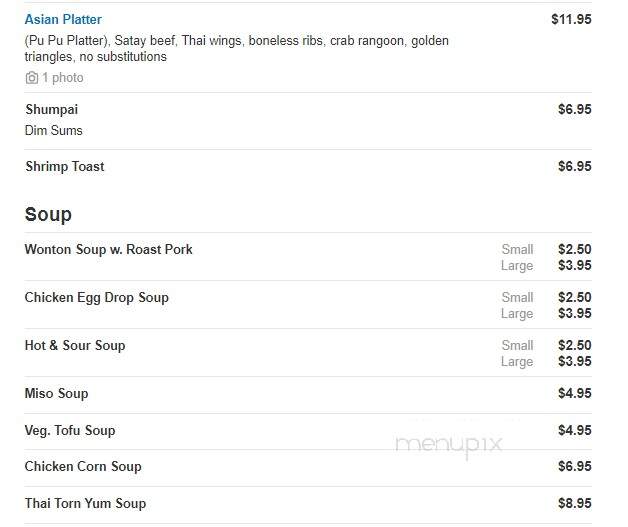Click the Soup section heading
This screenshot has height=527, width=628.
[48, 214]
